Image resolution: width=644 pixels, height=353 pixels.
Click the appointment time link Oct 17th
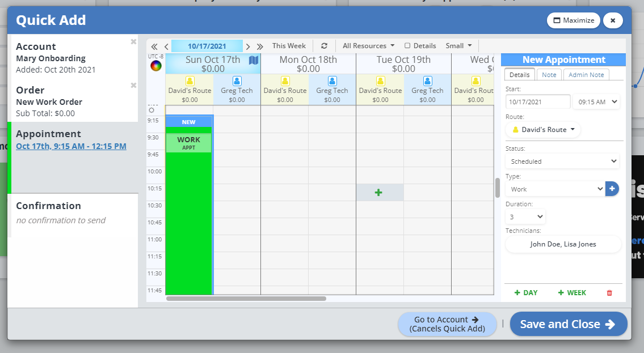click(x=71, y=146)
